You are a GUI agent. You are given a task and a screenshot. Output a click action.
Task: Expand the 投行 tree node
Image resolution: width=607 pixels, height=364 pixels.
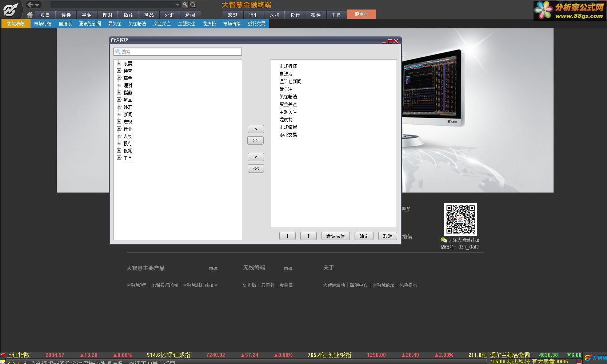(x=119, y=143)
